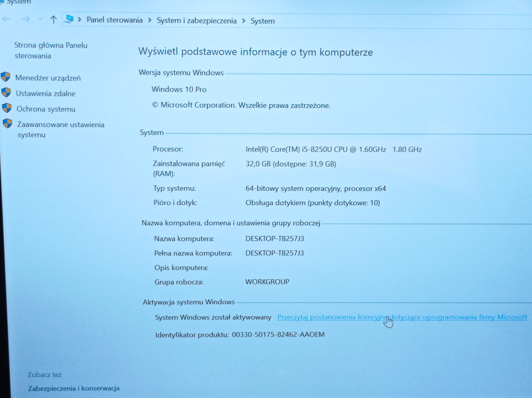The width and height of the screenshot is (532, 398).
Task: Go to Panel sterowania breadcrumb
Action: (x=115, y=20)
